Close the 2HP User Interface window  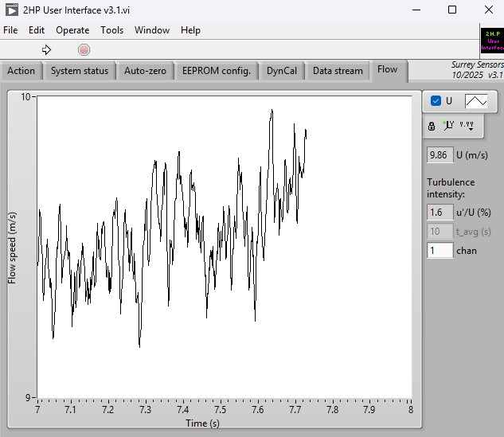pos(489,10)
